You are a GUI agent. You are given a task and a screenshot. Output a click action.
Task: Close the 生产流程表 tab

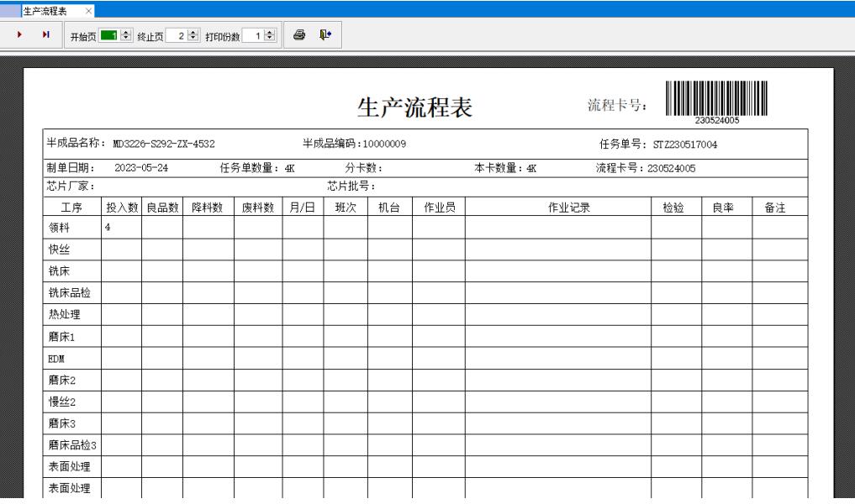(89, 11)
